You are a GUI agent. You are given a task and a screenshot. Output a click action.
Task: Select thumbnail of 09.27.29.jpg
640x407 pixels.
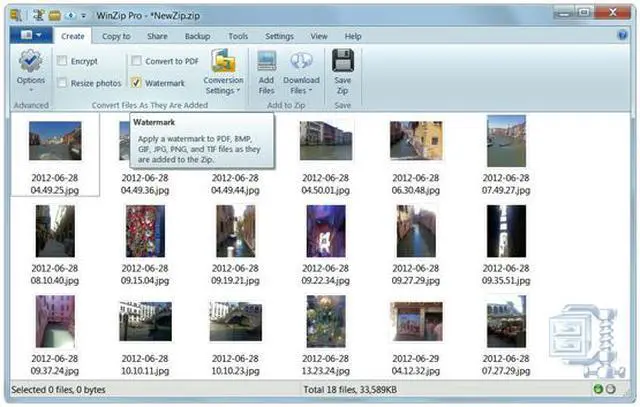pyautogui.click(x=416, y=231)
